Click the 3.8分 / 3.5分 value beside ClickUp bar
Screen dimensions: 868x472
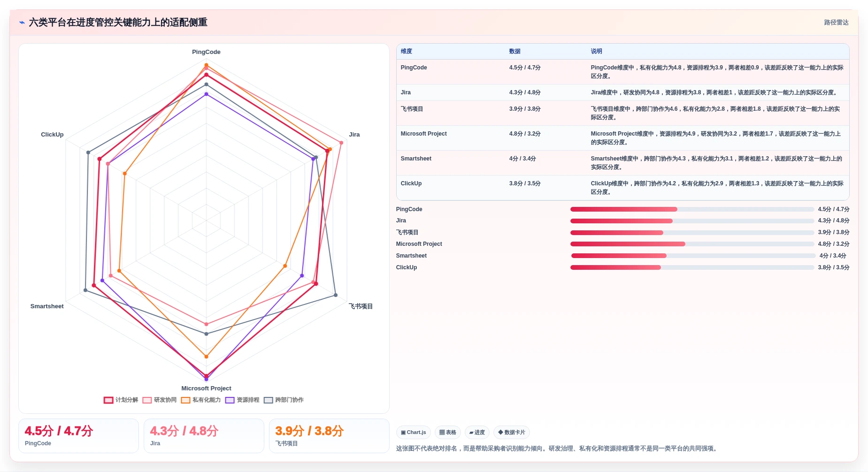[834, 267]
